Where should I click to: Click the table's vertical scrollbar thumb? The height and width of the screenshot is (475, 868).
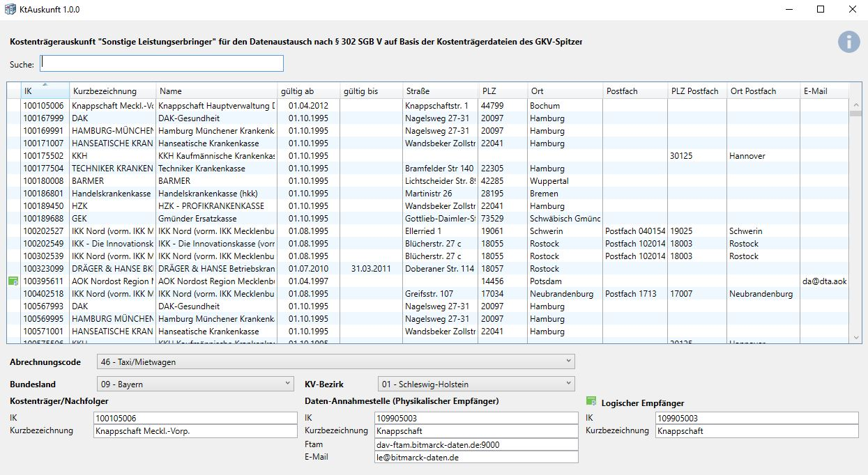[857, 114]
